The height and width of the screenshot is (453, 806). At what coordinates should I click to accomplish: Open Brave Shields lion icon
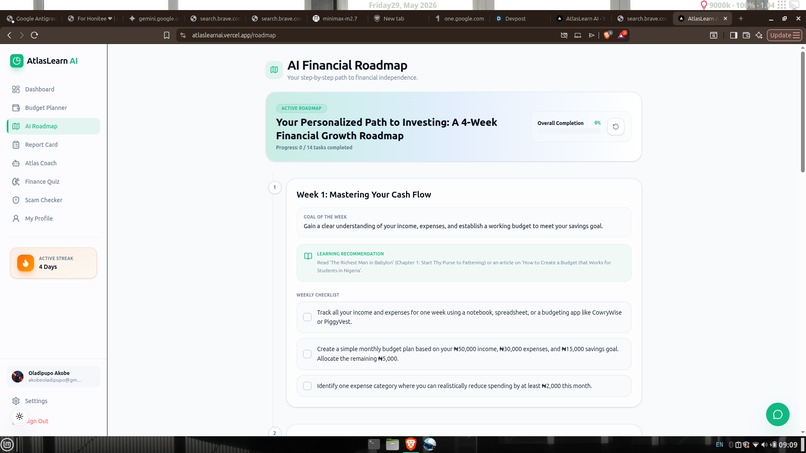pyautogui.click(x=608, y=35)
